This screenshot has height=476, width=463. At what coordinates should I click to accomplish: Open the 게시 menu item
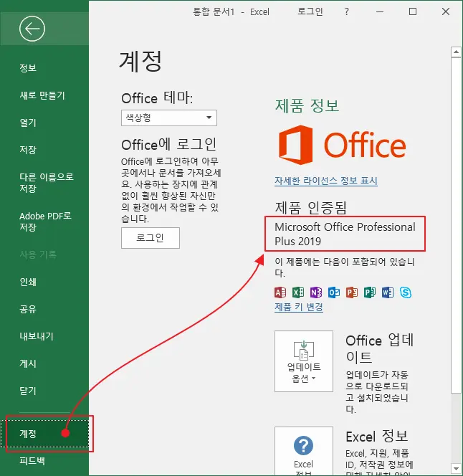click(x=28, y=363)
